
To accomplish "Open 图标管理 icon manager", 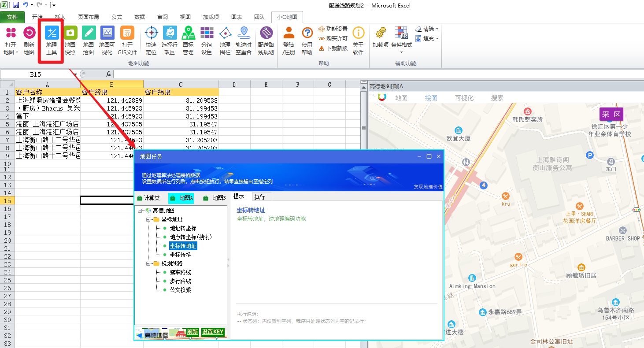I will coord(188,33).
